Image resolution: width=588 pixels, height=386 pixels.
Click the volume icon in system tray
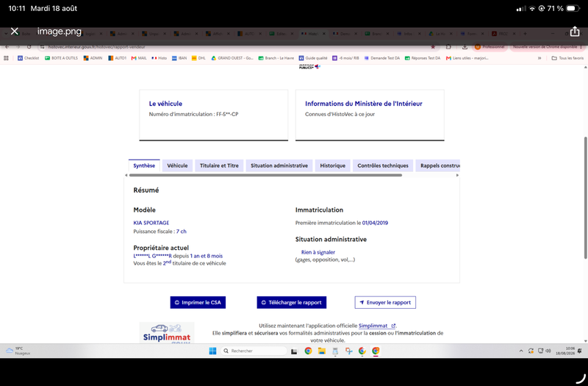(548, 351)
